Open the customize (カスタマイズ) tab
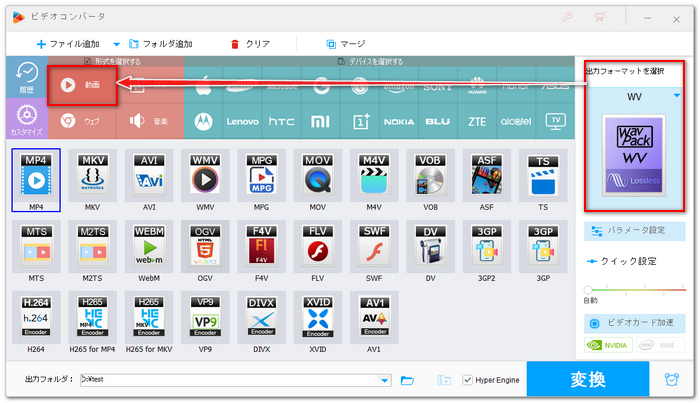This screenshot has width=700, height=403. click(27, 119)
